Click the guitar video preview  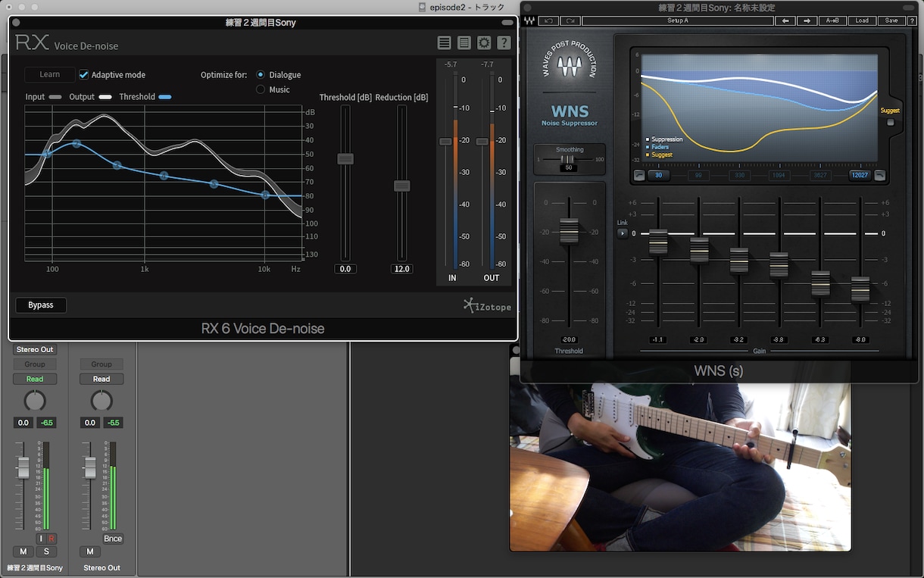point(680,467)
